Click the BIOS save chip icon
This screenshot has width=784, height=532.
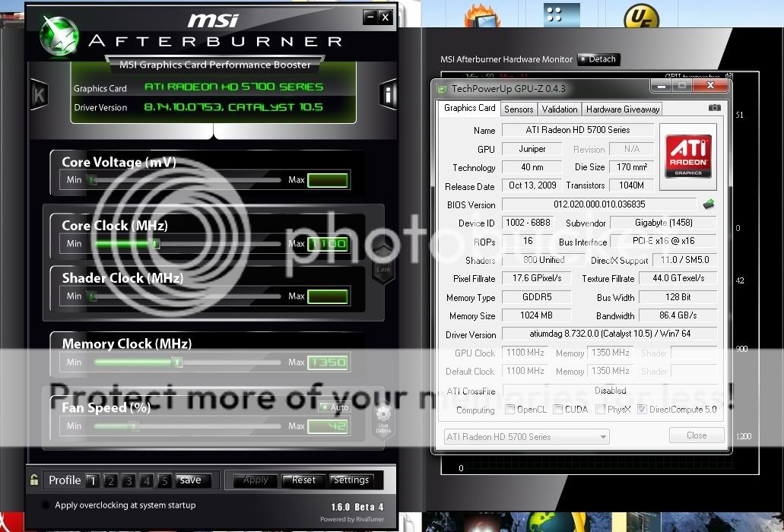point(708,204)
